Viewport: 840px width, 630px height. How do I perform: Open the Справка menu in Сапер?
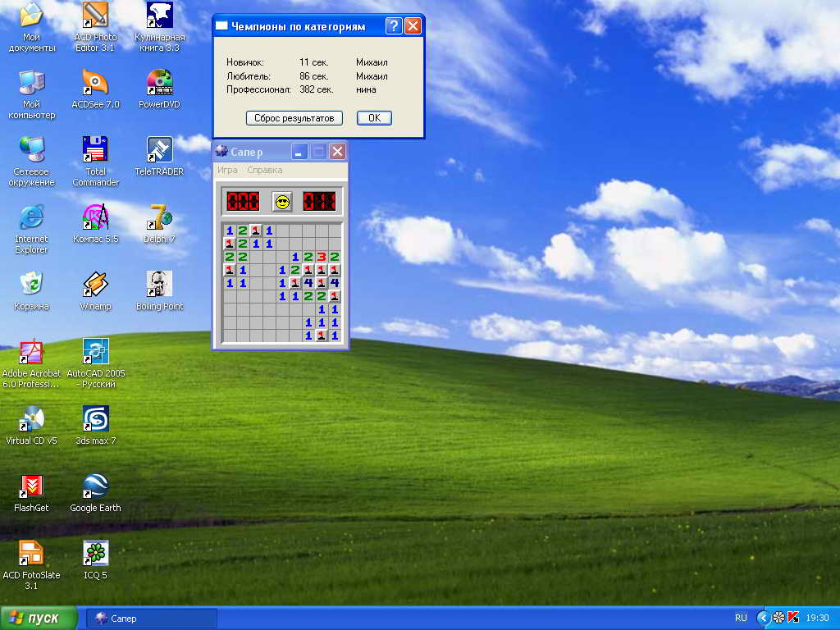[x=265, y=170]
